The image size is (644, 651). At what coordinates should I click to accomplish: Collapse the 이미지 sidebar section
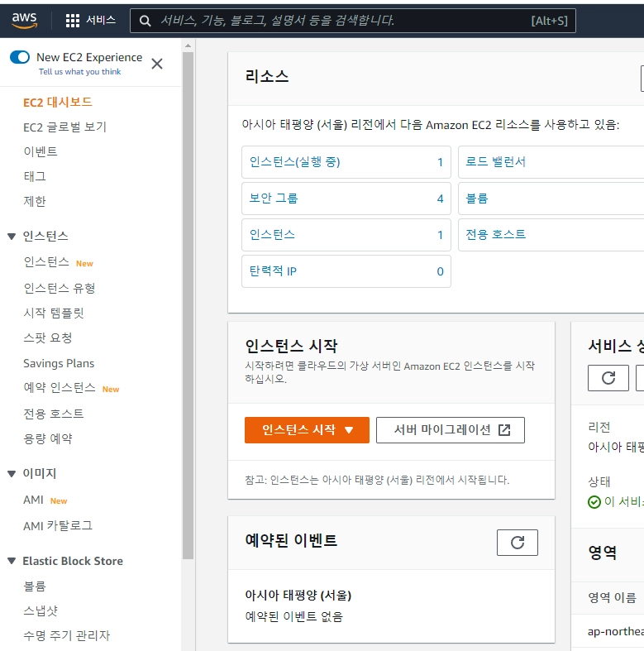tap(12, 473)
